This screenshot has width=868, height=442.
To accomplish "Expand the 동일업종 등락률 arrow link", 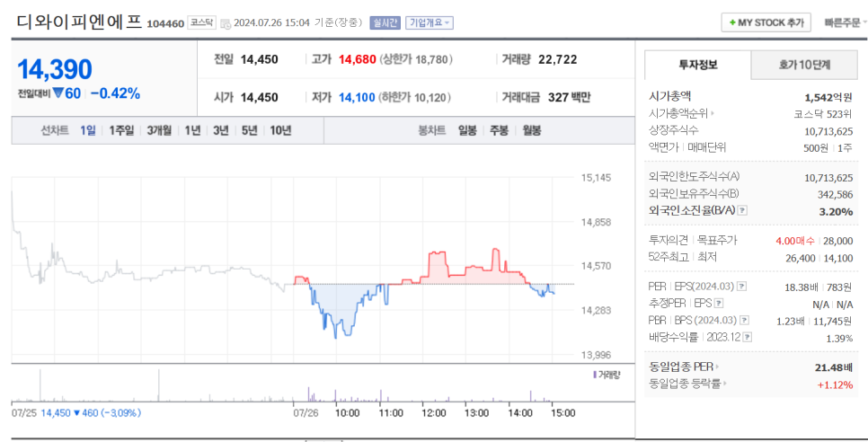I will [x=724, y=384].
